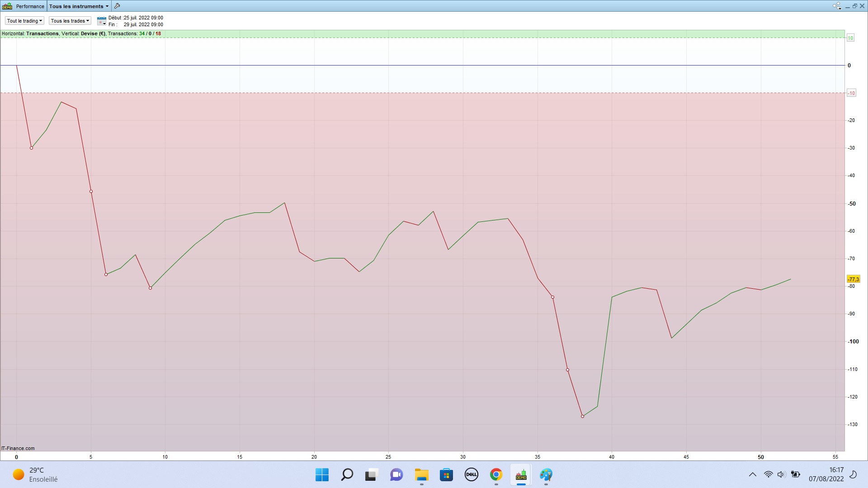The width and height of the screenshot is (868, 488).
Task: Open the share menu icon
Action: pos(837,6)
